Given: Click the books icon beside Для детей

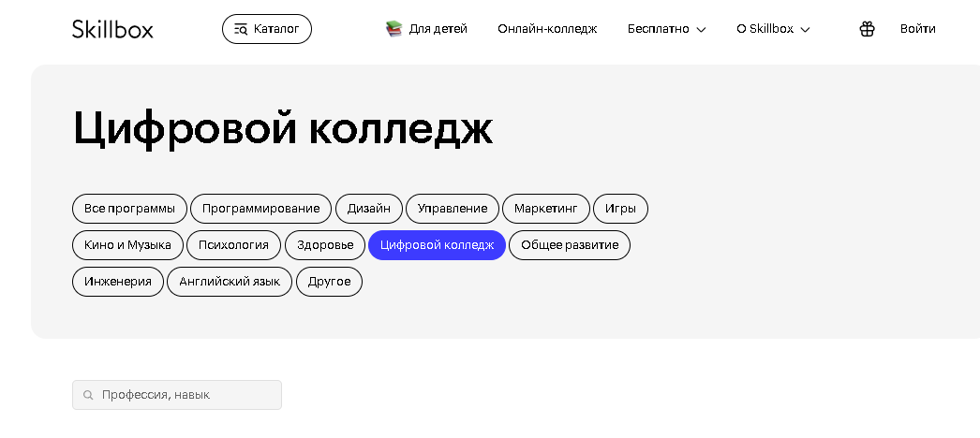Looking at the screenshot, I should tap(393, 29).
